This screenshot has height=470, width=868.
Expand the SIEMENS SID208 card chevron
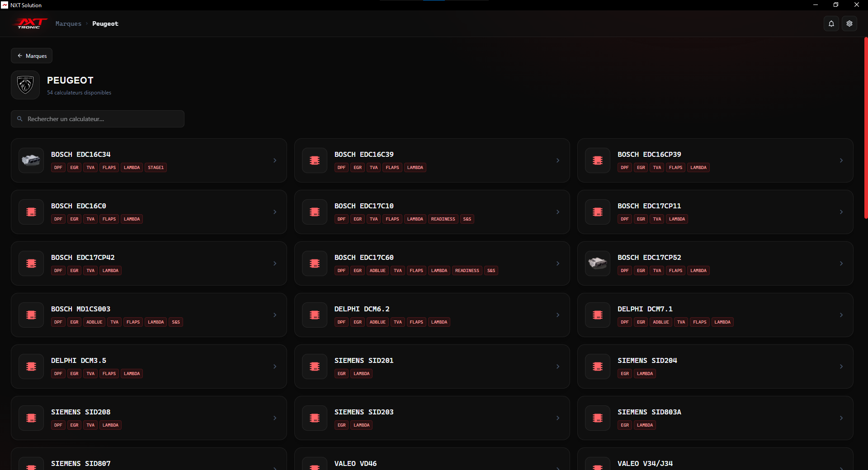click(x=275, y=418)
